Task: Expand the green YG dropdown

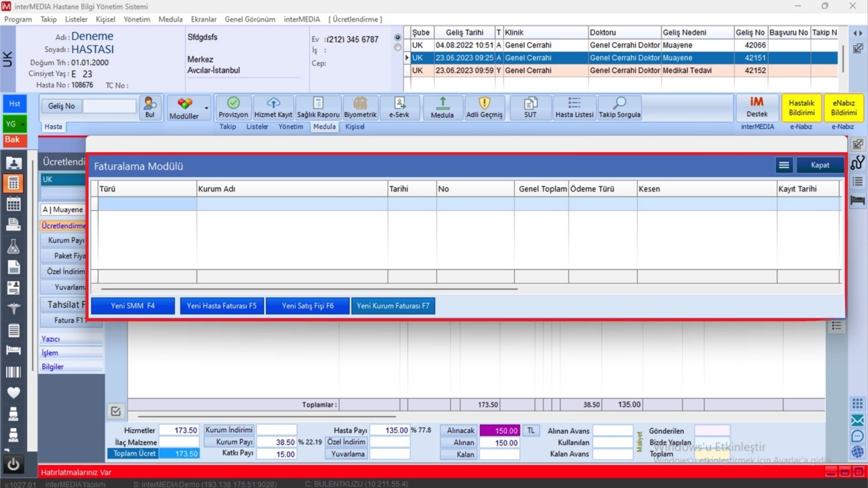Action: click(x=23, y=124)
